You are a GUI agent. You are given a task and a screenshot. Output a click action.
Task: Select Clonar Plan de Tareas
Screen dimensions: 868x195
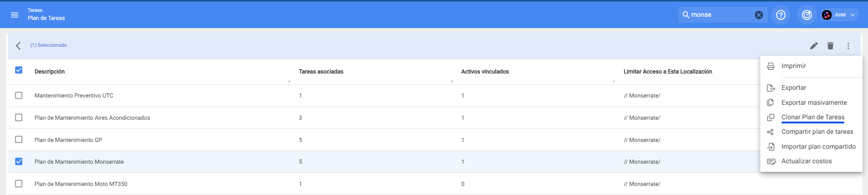point(812,117)
